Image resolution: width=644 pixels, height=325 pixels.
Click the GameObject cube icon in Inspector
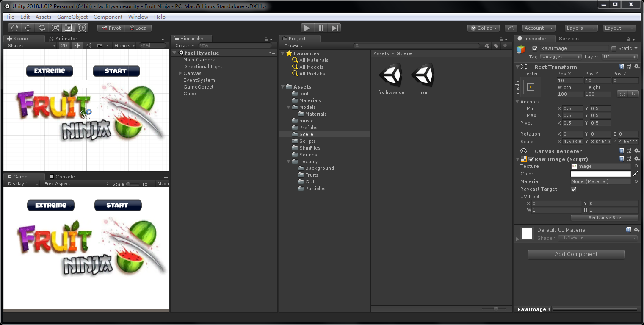point(521,49)
